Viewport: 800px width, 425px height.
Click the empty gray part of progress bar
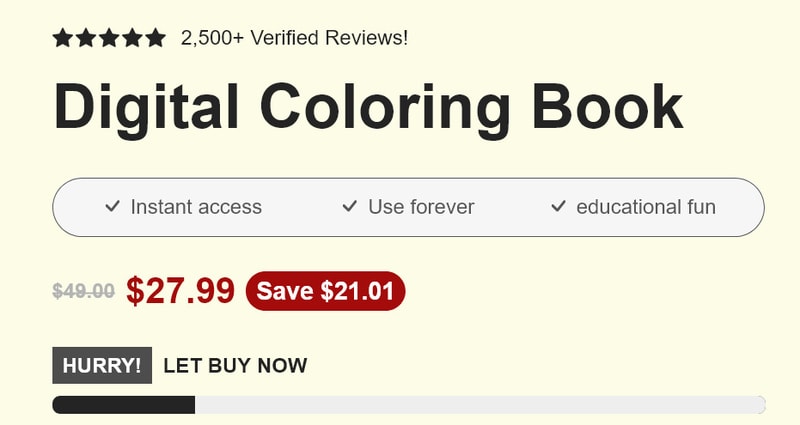[x=480, y=405]
